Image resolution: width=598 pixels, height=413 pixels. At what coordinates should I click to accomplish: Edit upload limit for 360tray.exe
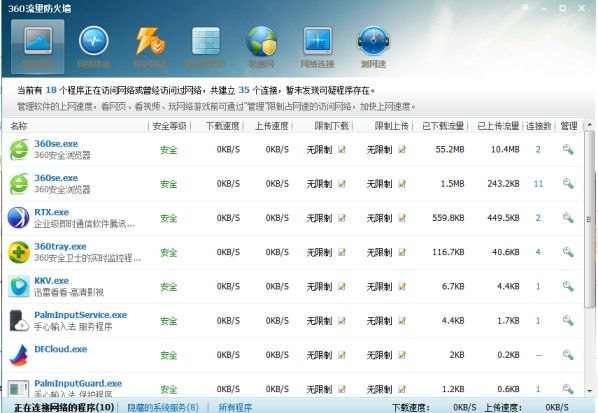click(x=402, y=252)
